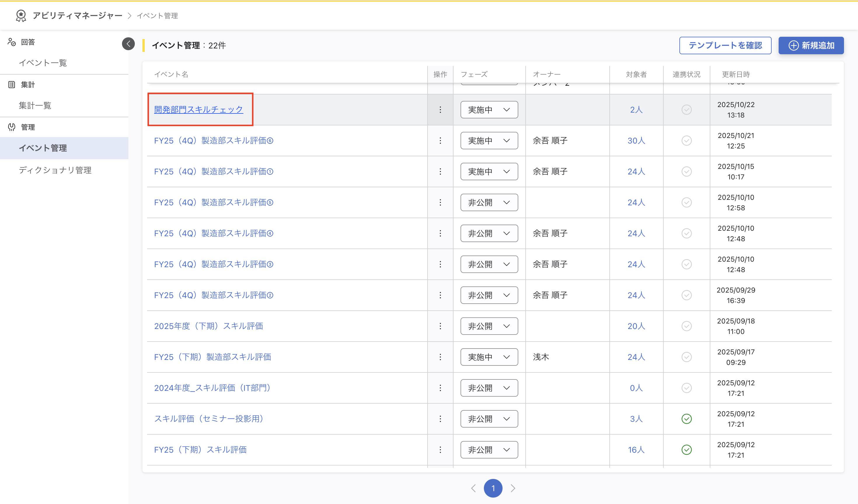This screenshot has height=504, width=858.
Task: Click the テンプレートを確認 button
Action: tap(725, 45)
